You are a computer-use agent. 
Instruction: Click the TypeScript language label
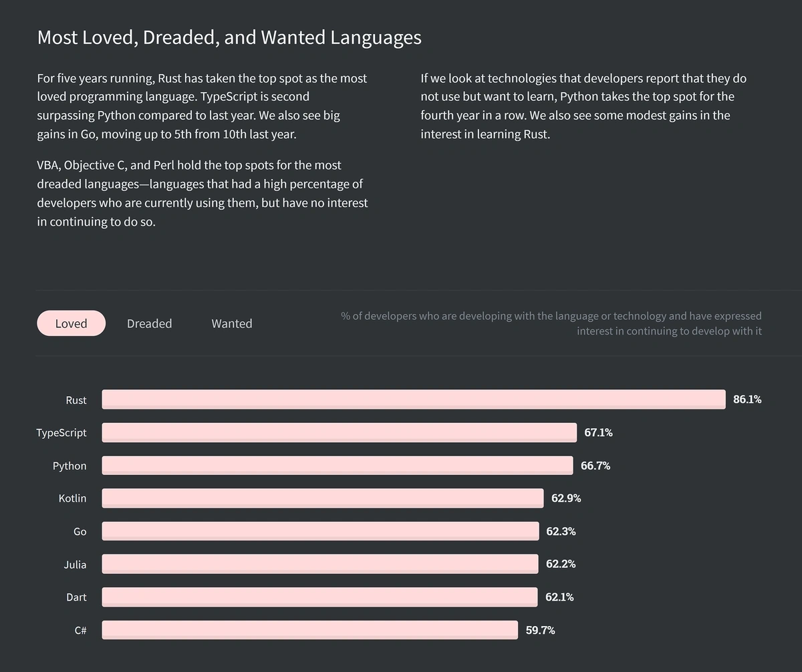pyautogui.click(x=61, y=433)
